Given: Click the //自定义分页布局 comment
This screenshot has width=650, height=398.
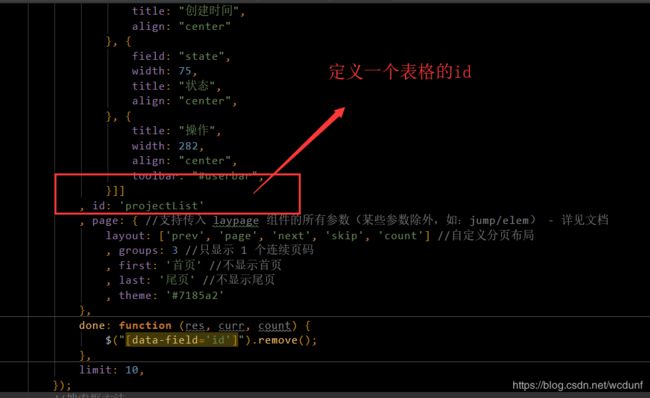Looking at the screenshot, I should coord(486,235).
